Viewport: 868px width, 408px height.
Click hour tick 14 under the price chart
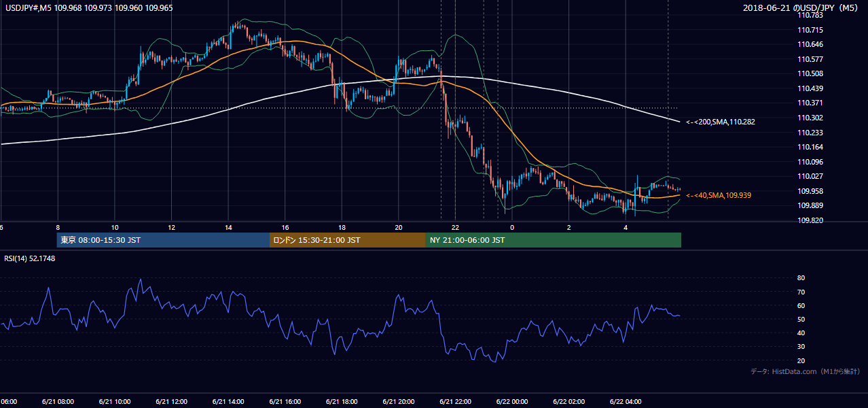tap(228, 227)
